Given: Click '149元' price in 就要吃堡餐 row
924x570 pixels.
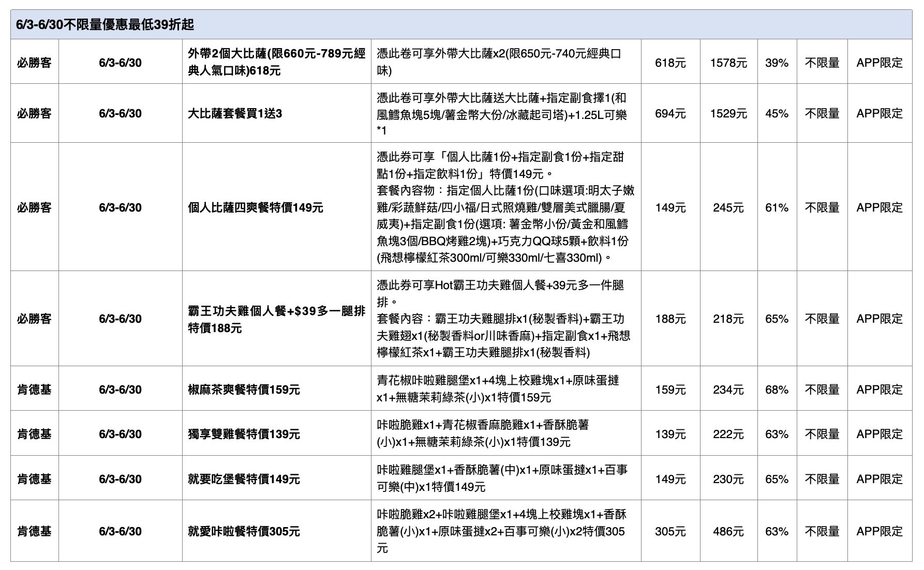Looking at the screenshot, I should click(x=670, y=479).
